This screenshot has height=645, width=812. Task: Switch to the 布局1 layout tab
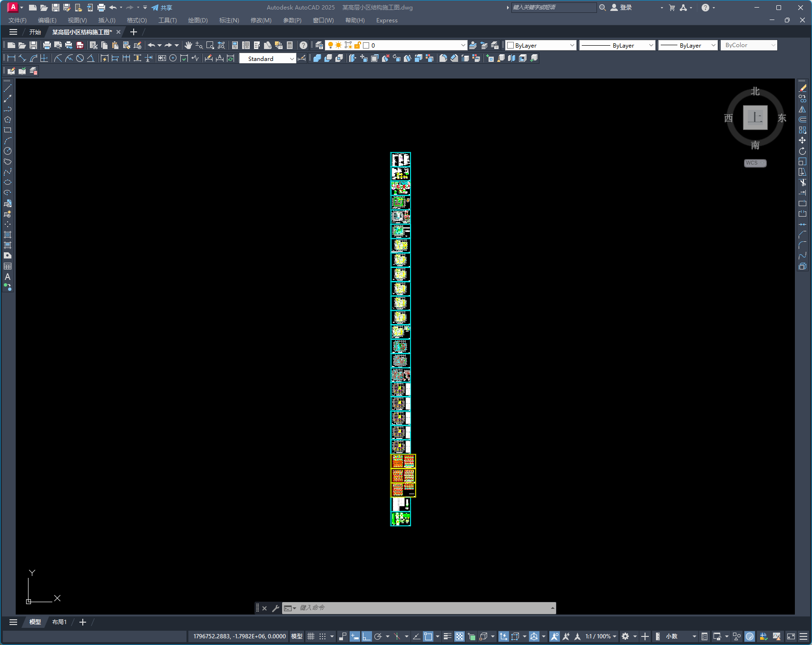click(59, 622)
